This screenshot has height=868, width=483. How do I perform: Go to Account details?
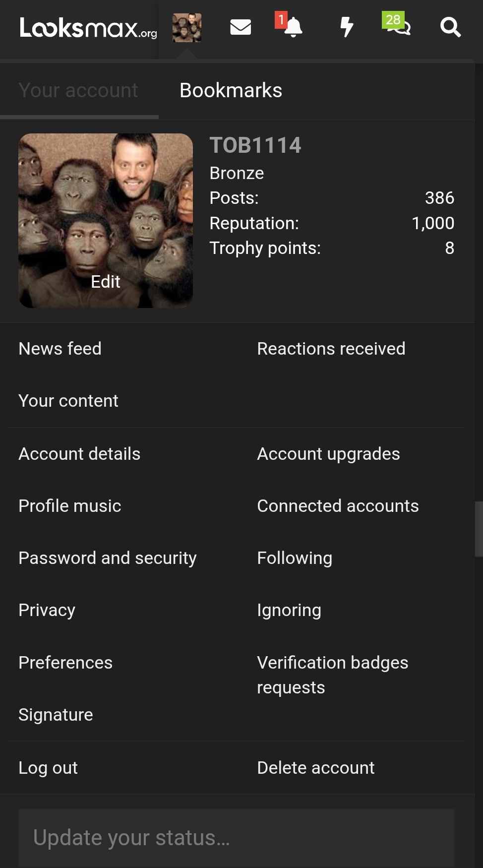(x=79, y=454)
